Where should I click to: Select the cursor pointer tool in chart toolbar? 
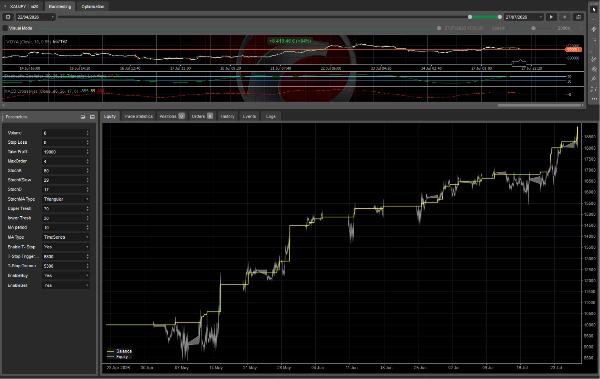pyautogui.click(x=594, y=10)
